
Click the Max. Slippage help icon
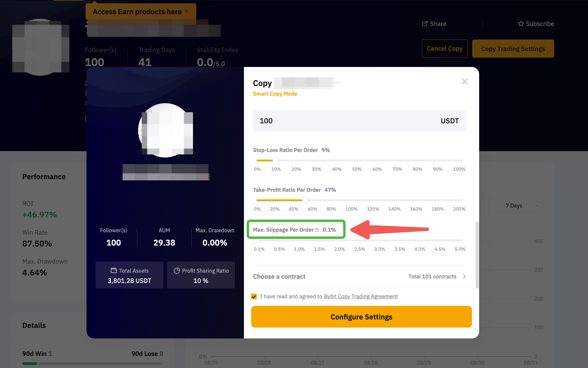[x=317, y=230]
